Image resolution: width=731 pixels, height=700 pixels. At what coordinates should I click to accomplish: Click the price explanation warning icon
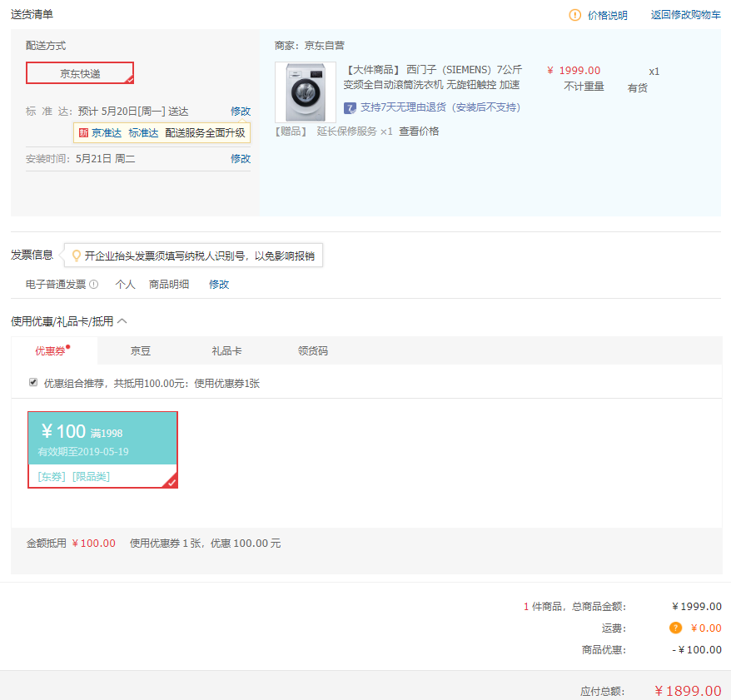point(574,15)
